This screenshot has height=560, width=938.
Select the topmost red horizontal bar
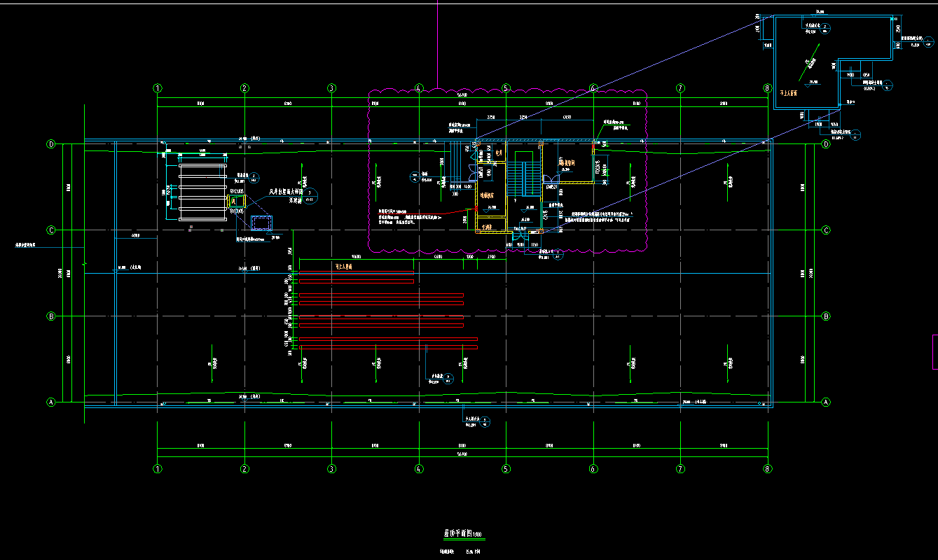pos(357,281)
